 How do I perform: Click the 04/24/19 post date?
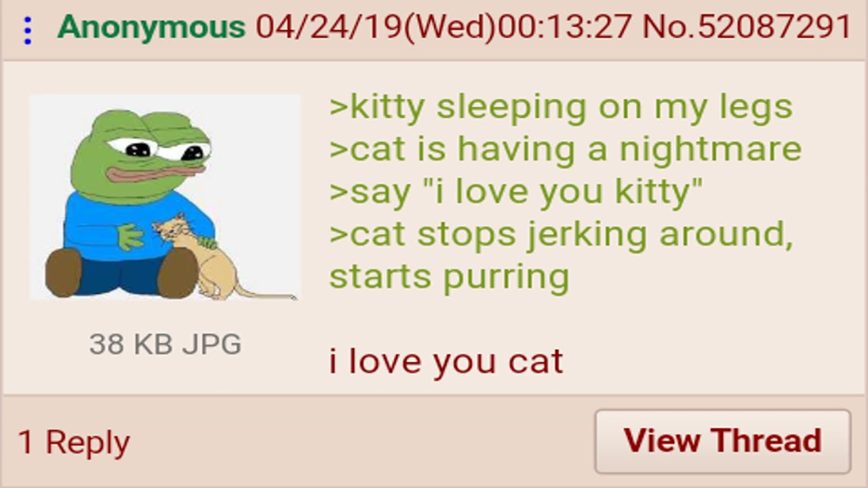[329, 27]
